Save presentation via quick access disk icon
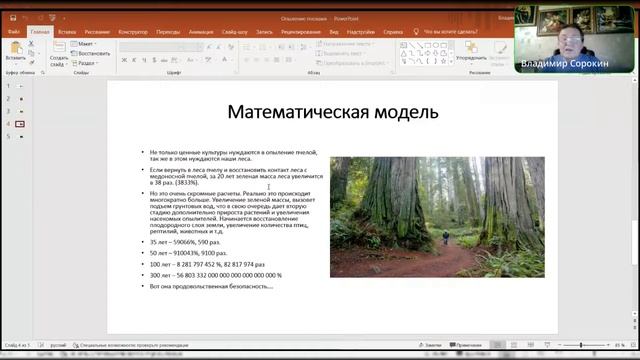640x360 pixels. (13, 18)
